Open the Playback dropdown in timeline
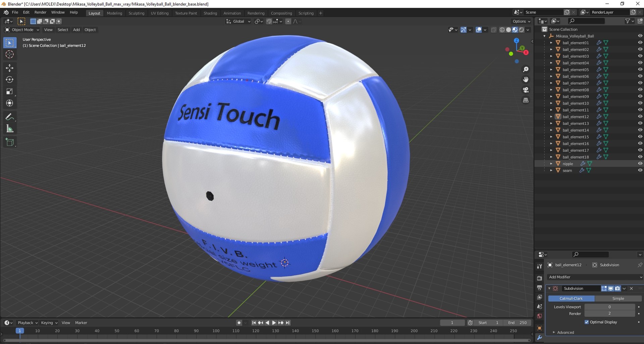The image size is (644, 344). pyautogui.click(x=28, y=323)
